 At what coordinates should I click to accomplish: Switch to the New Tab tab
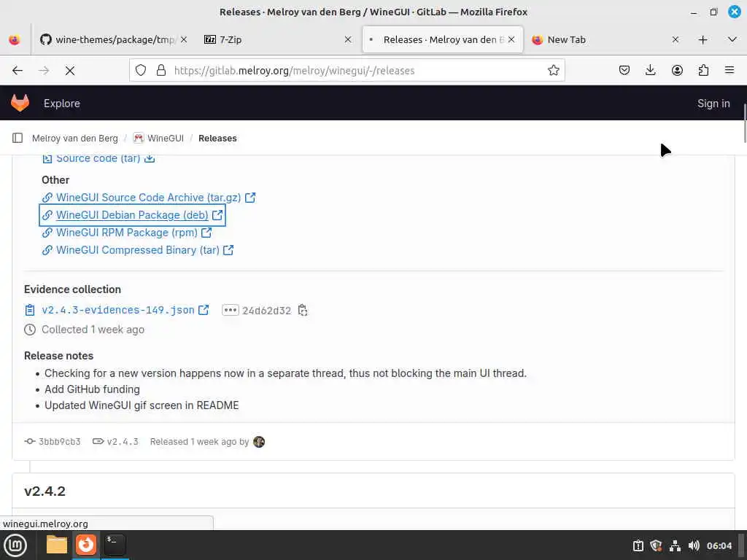[605, 40]
